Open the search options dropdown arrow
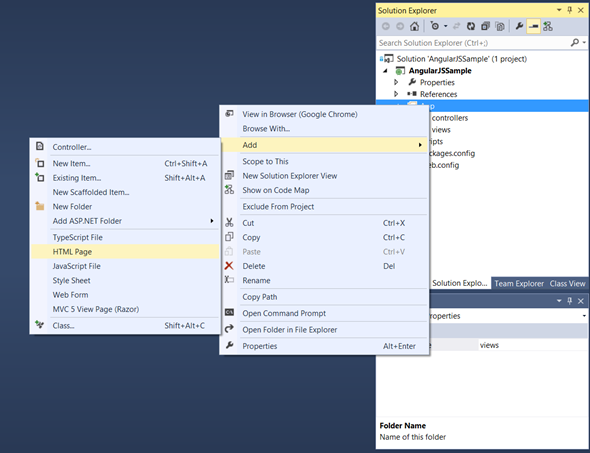This screenshot has width=590, height=453. [x=584, y=43]
